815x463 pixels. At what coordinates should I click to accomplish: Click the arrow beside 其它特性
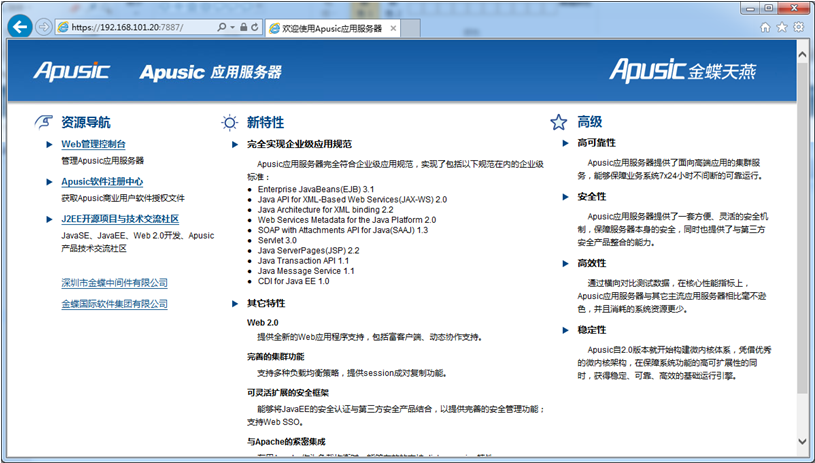click(x=235, y=303)
